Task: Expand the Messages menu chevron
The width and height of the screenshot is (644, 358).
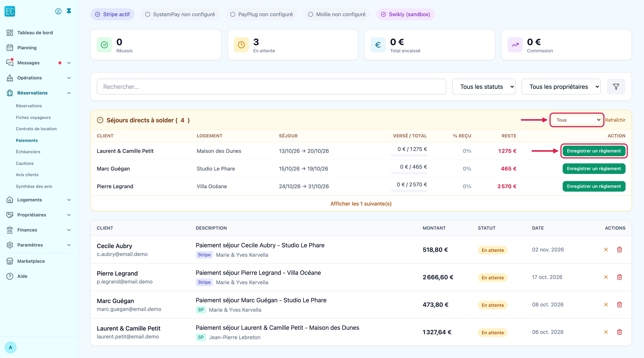Action: tap(69, 63)
